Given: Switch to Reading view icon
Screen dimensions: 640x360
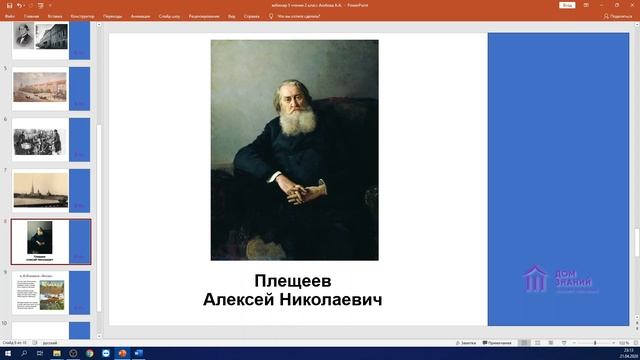Looking at the screenshot, I should point(551,343).
